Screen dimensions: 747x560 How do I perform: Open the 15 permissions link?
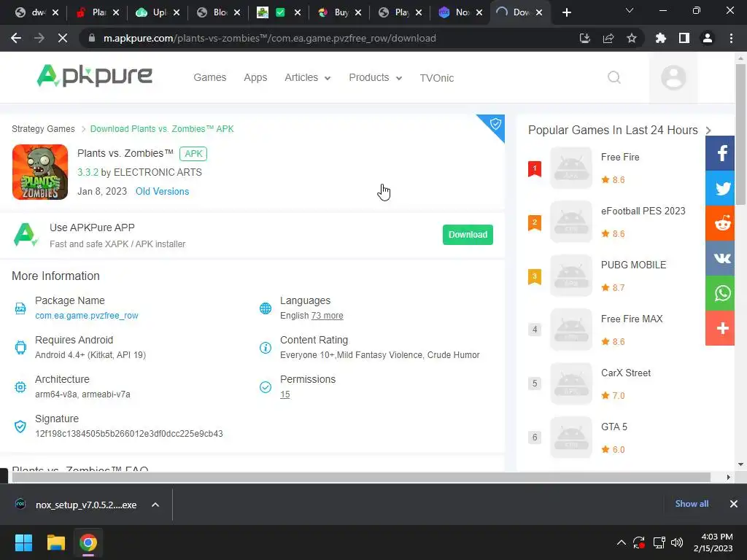click(x=285, y=394)
